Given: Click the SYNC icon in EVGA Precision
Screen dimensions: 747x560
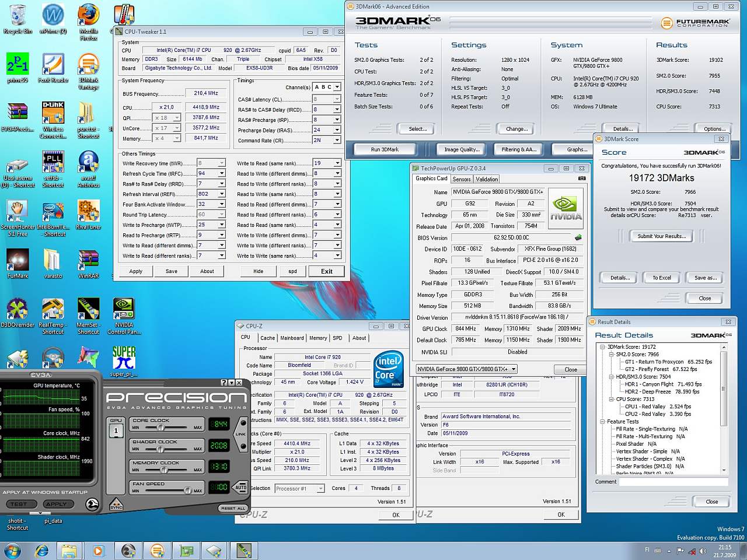Looking at the screenshot, I should [116, 504].
